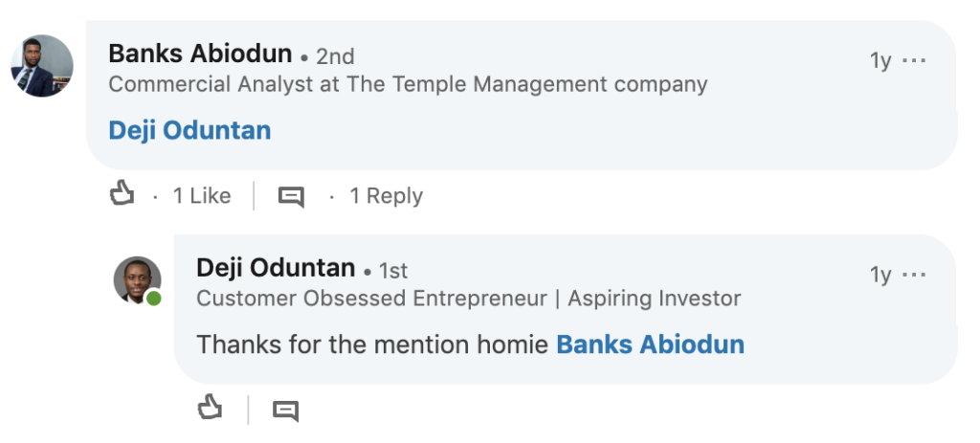This screenshot has width=980, height=443.
Task: Click Deji Oduntan's green online status dot
Action: click(x=154, y=299)
